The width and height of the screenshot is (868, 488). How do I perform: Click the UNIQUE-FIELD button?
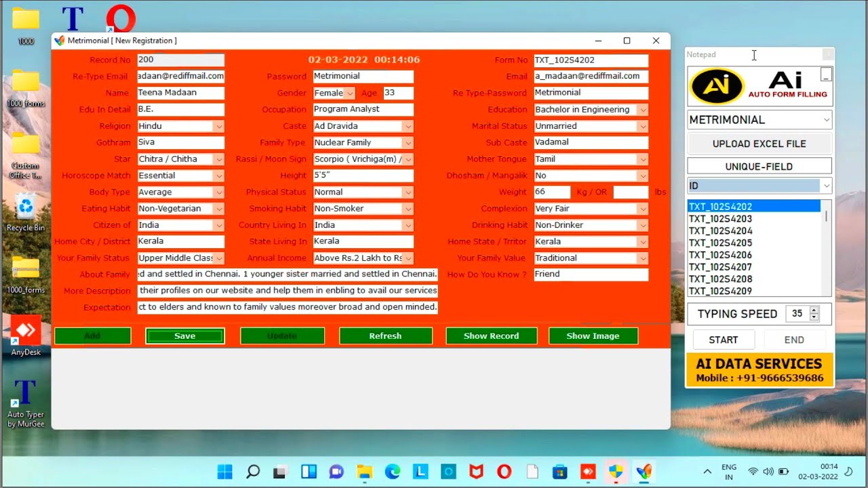759,166
